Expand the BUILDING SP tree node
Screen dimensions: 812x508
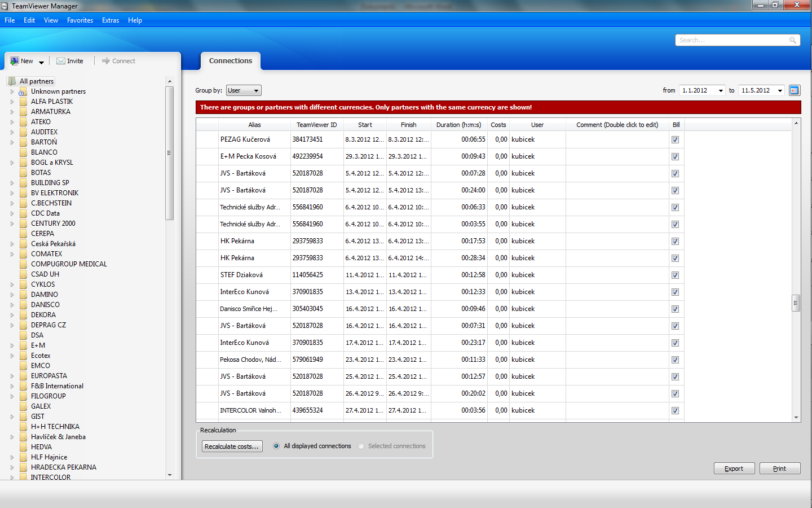point(12,183)
